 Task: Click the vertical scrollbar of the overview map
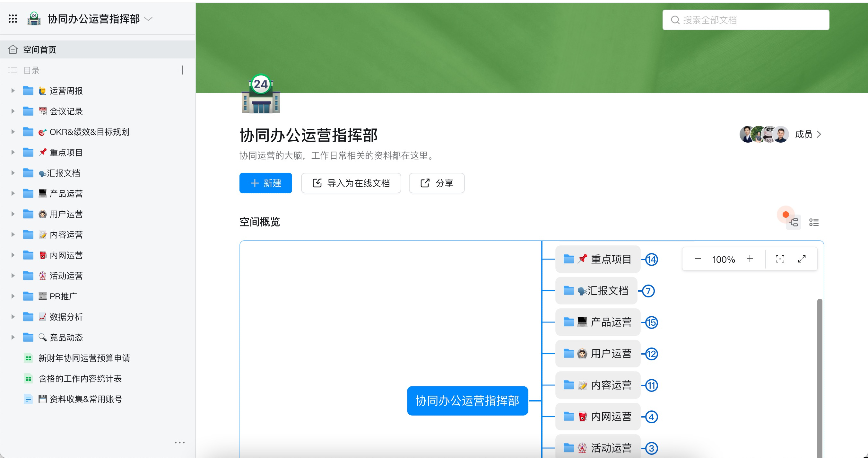tap(820, 371)
